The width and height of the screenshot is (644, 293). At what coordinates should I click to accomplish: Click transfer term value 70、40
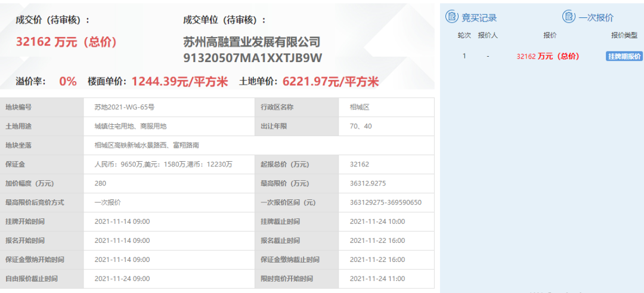pos(361,126)
